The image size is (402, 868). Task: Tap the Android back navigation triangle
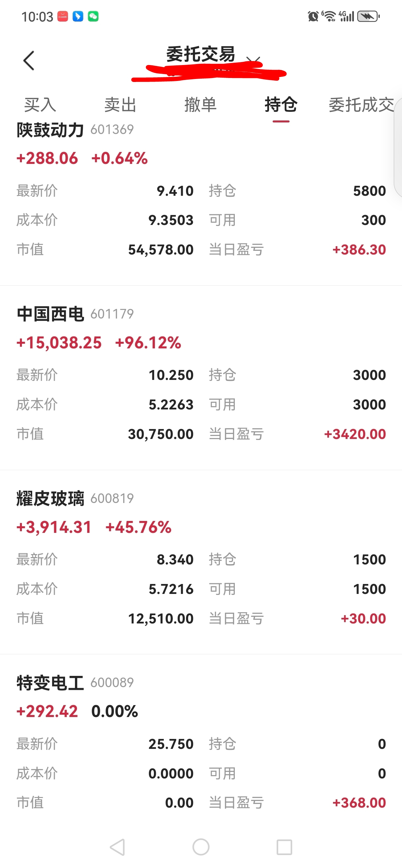click(118, 847)
